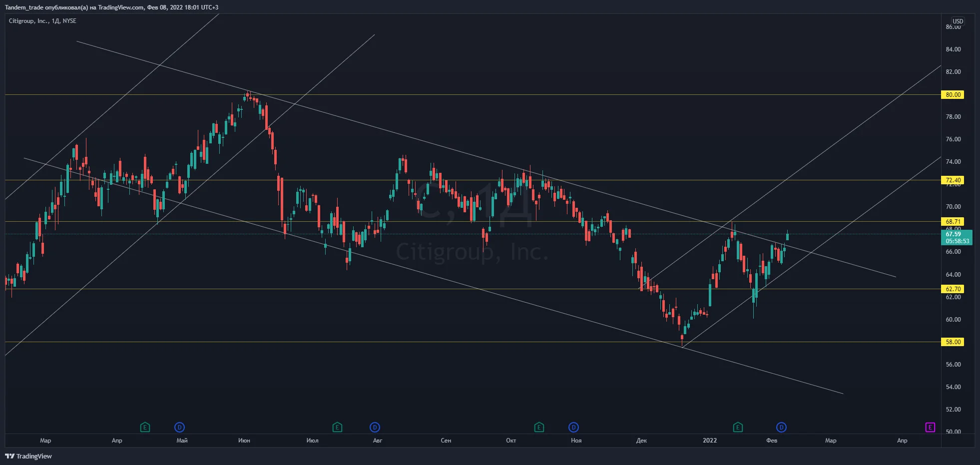Click the Дек month label
This screenshot has width=980, height=465.
(641, 440)
